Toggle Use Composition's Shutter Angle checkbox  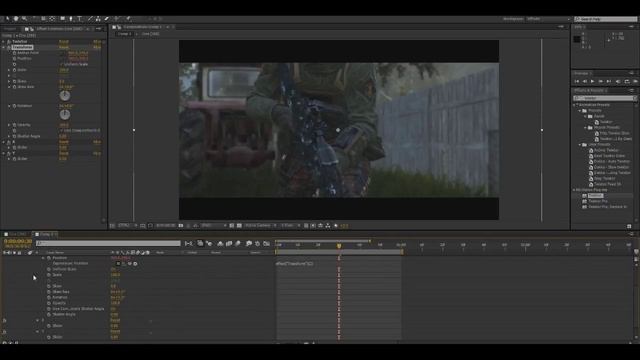tap(62, 131)
